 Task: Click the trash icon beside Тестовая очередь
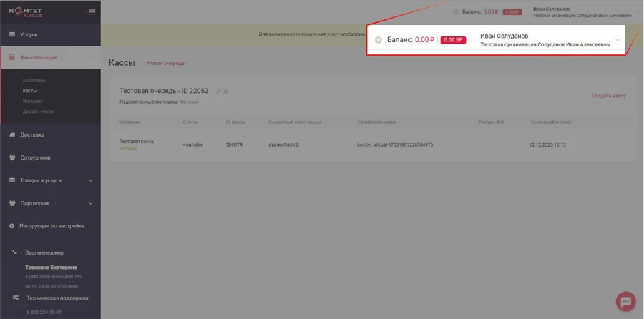point(226,91)
